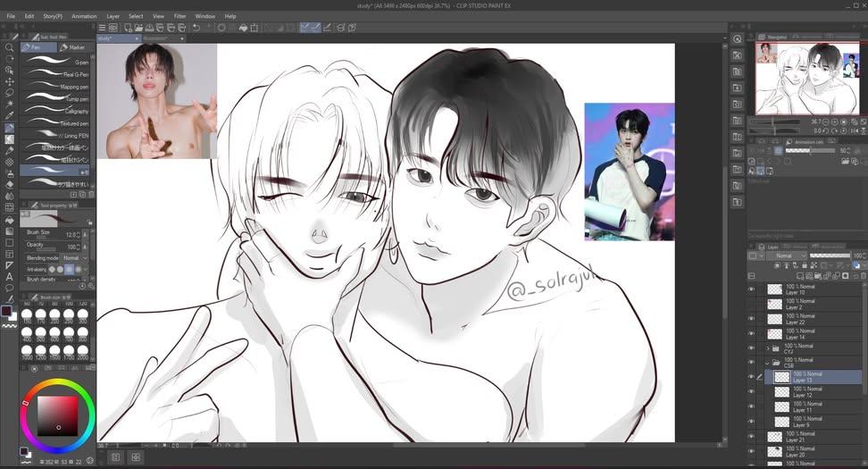This screenshot has width=868, height=469.
Task: Open brush Blending mode dropdown
Action: click(75, 258)
